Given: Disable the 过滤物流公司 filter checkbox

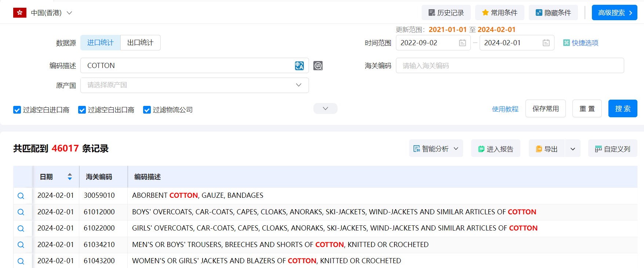Looking at the screenshot, I should 147,110.
